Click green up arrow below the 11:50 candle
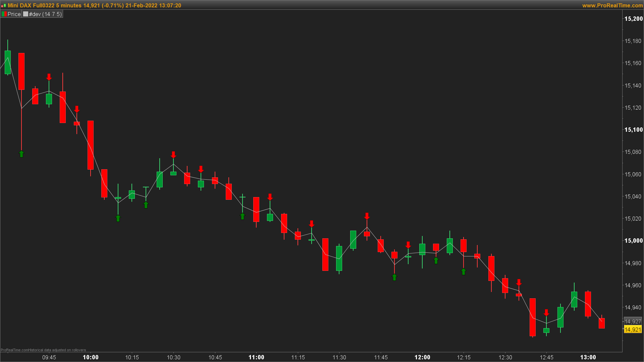Screen dimensions: 644x362 tap(394, 277)
